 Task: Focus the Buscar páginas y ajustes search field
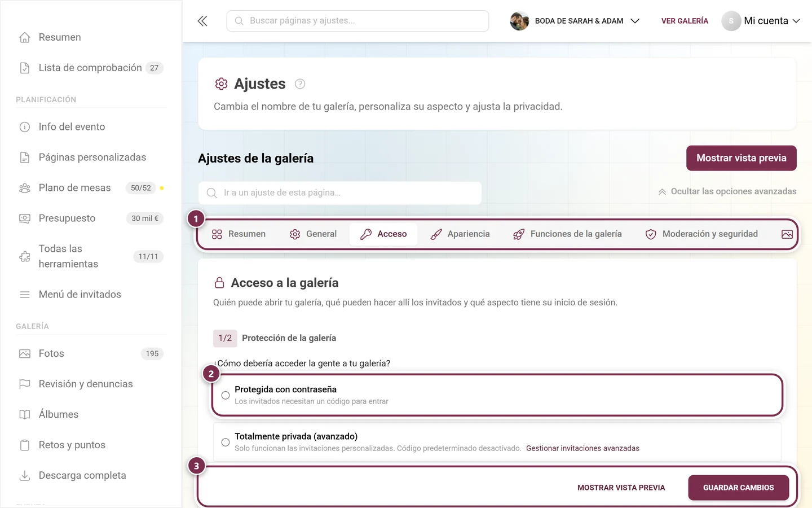pyautogui.click(x=358, y=21)
